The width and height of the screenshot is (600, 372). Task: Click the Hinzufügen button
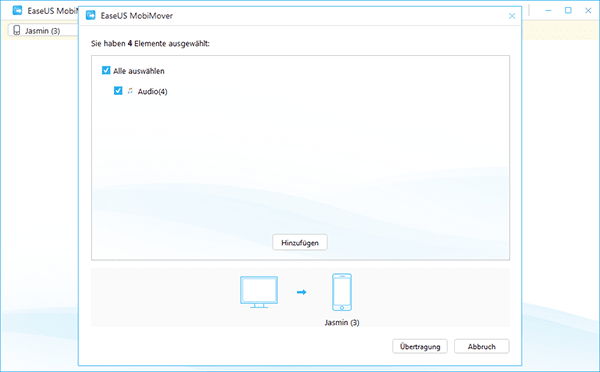(x=300, y=243)
